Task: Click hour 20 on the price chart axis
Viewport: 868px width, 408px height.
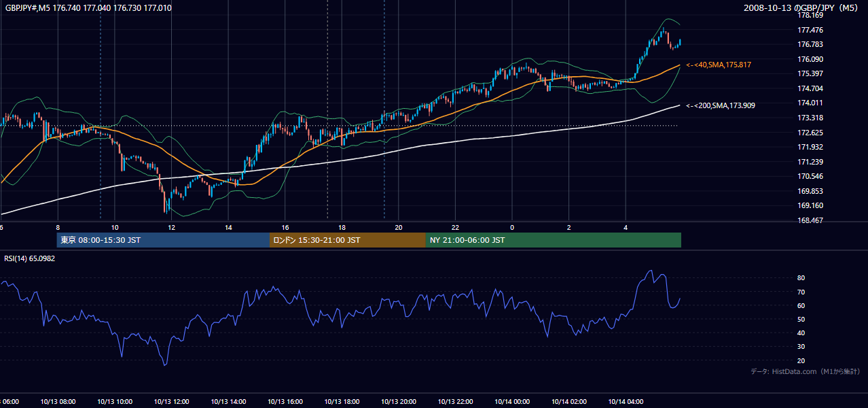Action: (x=399, y=227)
